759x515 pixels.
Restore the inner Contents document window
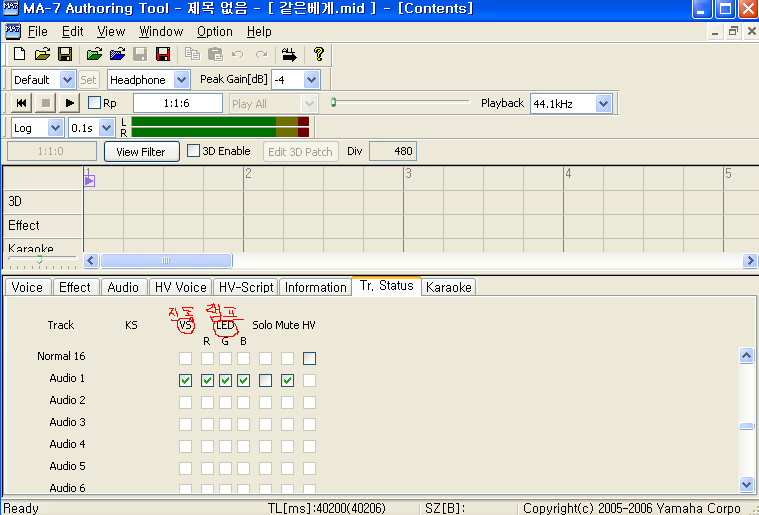point(733,31)
